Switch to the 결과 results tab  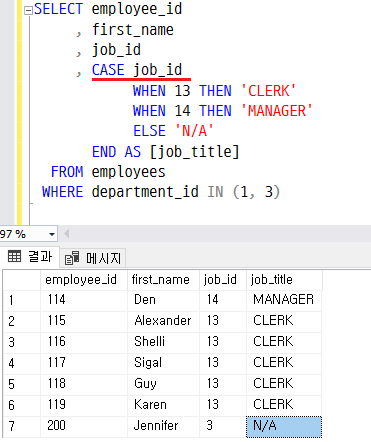tap(30, 257)
